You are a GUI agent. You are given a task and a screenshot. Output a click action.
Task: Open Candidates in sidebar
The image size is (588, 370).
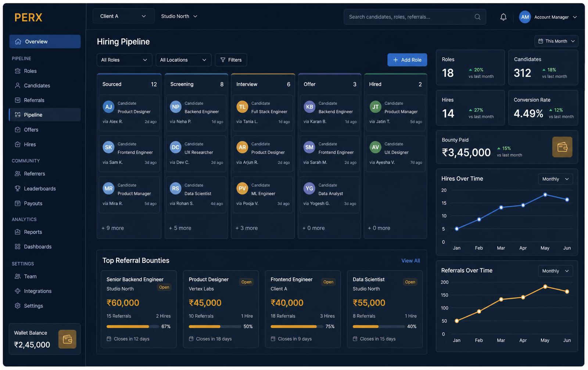(45, 86)
